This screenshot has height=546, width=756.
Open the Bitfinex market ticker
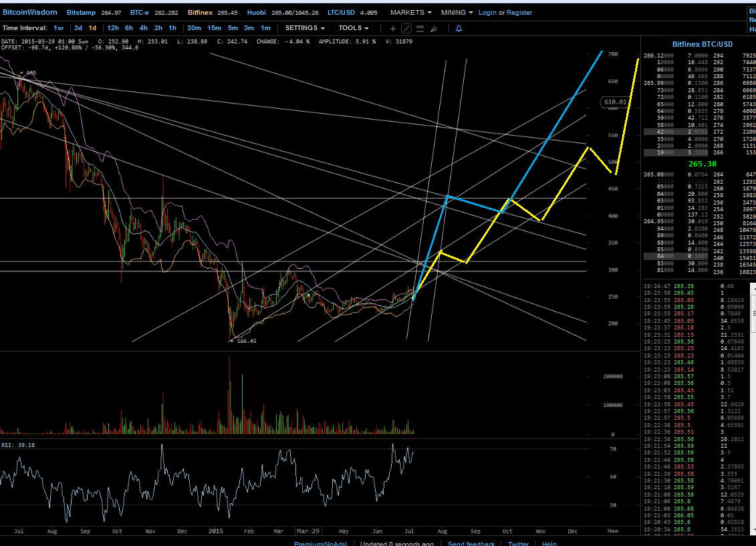click(213, 13)
